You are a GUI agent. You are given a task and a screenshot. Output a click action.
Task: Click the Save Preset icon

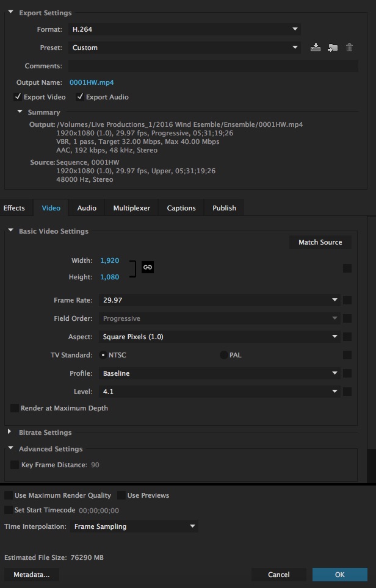[316, 48]
